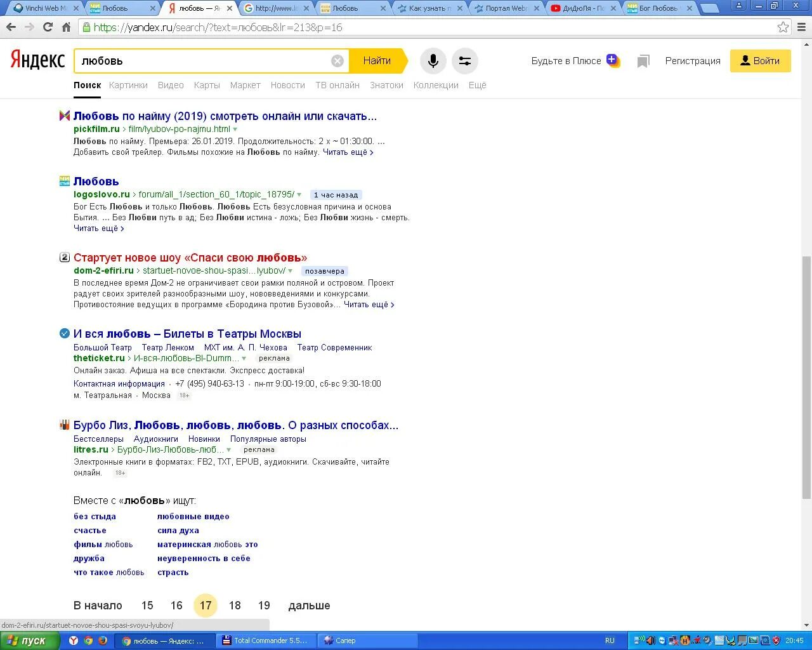Image resolution: width=812 pixels, height=650 pixels.
Task: Click the litres.ru result favicon
Action: [x=64, y=425]
